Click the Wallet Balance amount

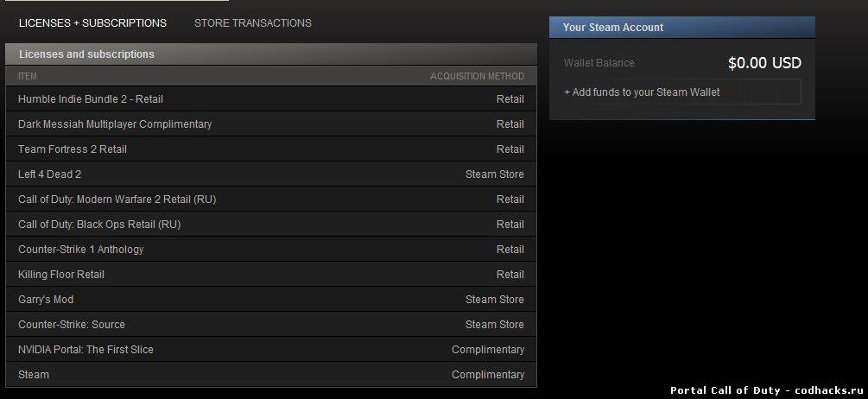pos(764,63)
